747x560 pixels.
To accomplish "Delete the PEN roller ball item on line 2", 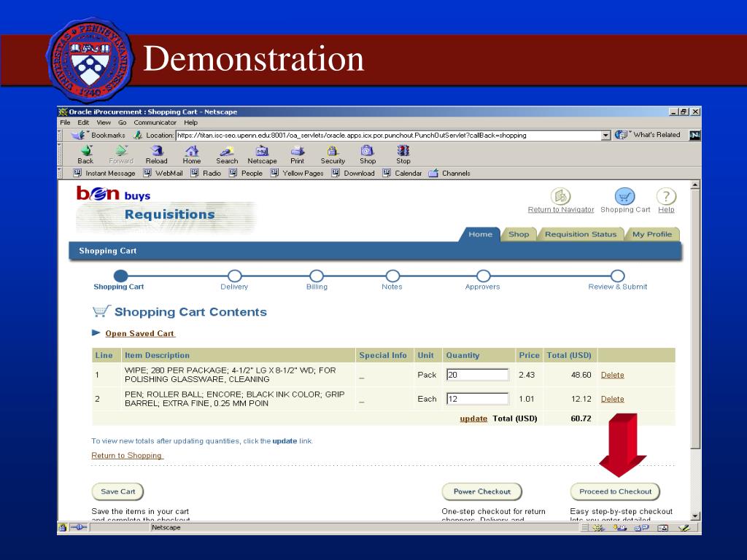I will pyautogui.click(x=613, y=399).
